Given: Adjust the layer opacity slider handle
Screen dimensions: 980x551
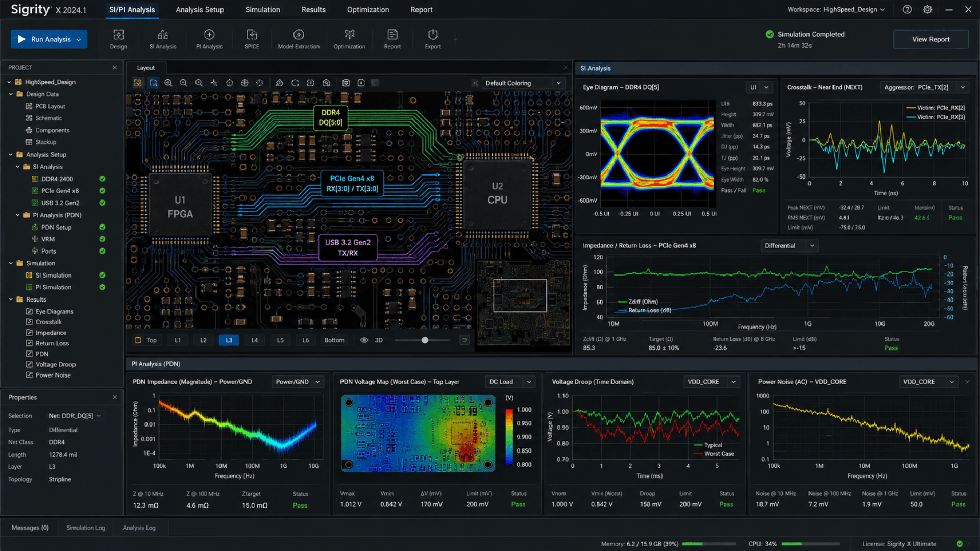Looking at the screenshot, I should click(425, 340).
